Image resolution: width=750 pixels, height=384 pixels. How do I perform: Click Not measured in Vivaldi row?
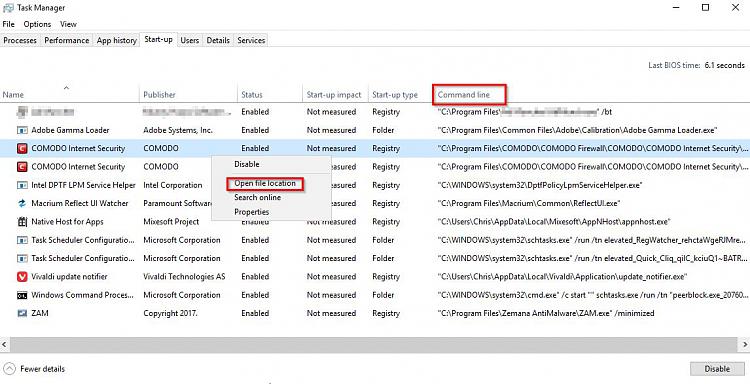click(331, 276)
